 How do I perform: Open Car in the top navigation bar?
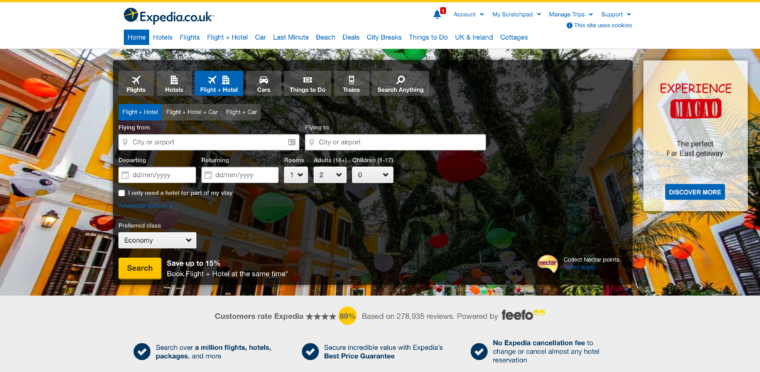pos(260,37)
